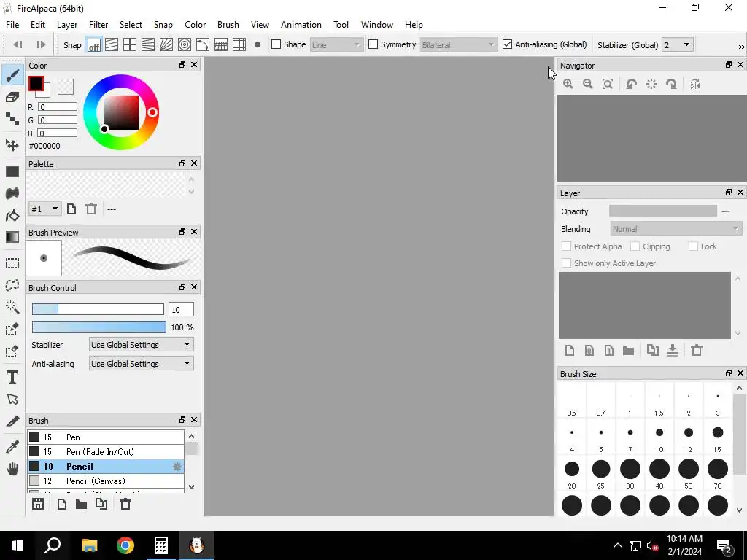Rotate canvas left in the Navigator
Screen dimensions: 747x560
click(631, 85)
